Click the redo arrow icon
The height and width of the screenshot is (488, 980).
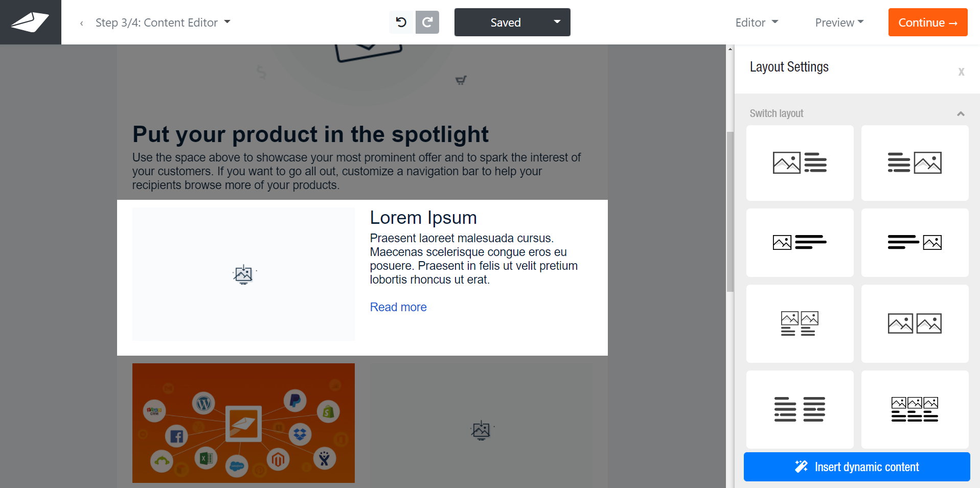(427, 22)
